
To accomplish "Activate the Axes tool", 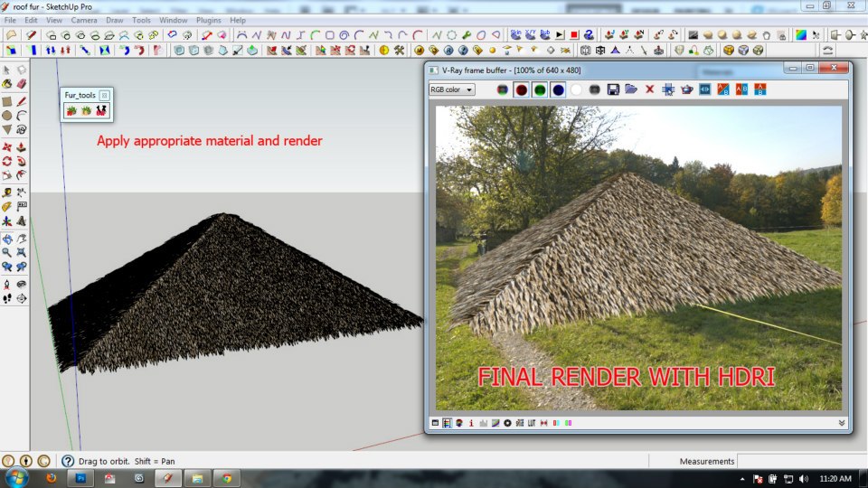I will tap(6, 221).
